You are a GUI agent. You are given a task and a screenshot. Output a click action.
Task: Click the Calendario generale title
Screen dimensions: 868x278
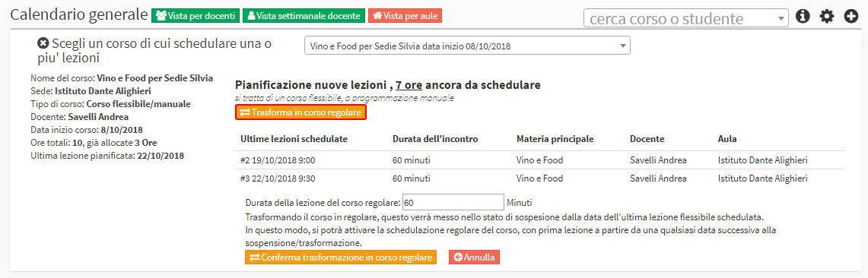pos(79,15)
